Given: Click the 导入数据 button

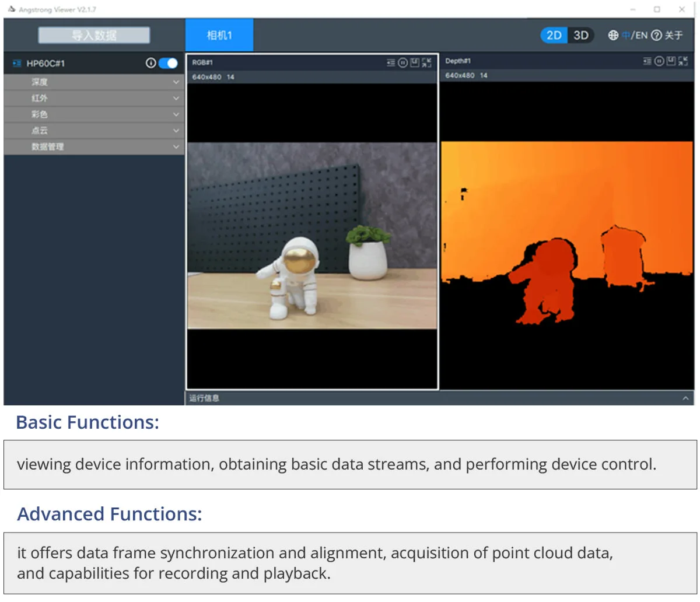Looking at the screenshot, I should (x=94, y=35).
